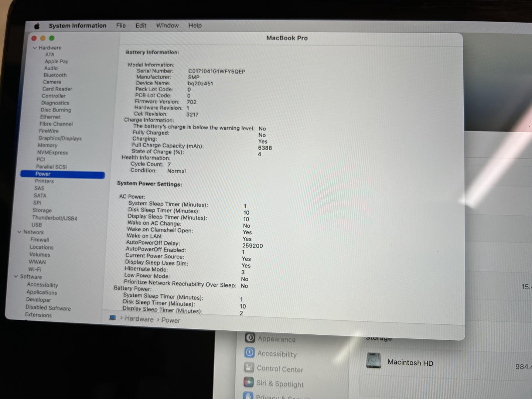Select Applications under Software

click(x=42, y=292)
